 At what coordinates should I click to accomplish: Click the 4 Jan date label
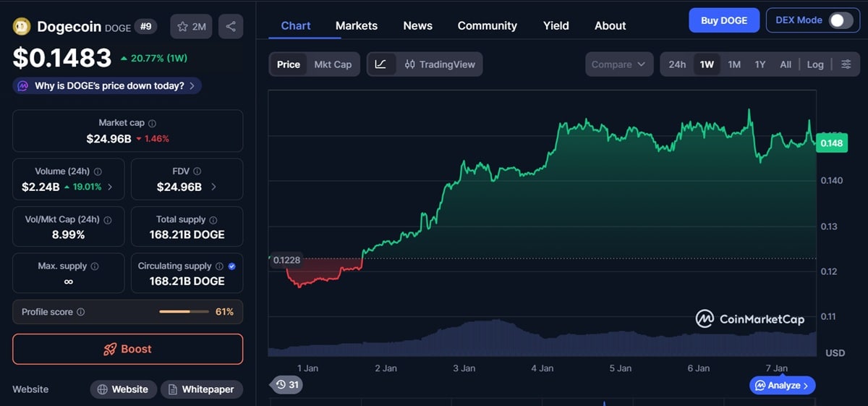pos(542,368)
